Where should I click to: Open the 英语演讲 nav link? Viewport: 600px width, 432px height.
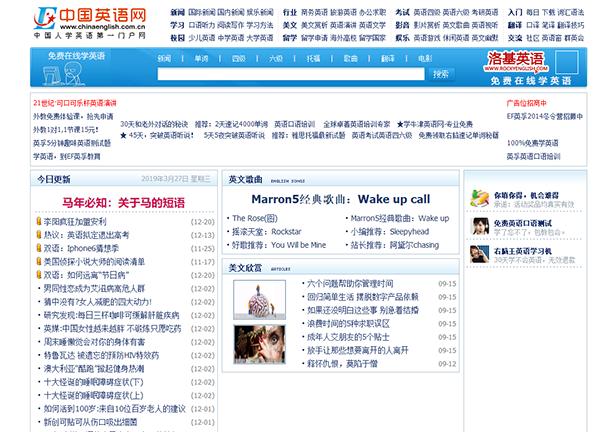click(343, 25)
